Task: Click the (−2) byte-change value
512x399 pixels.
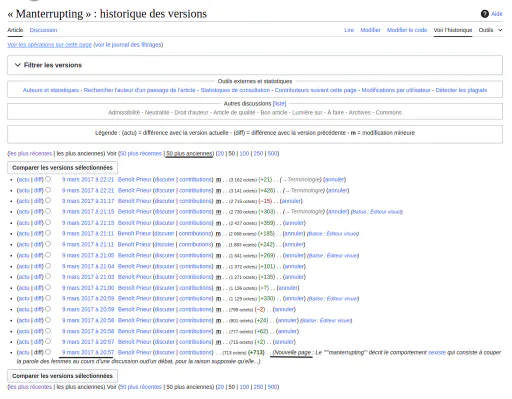Action: pos(260,309)
